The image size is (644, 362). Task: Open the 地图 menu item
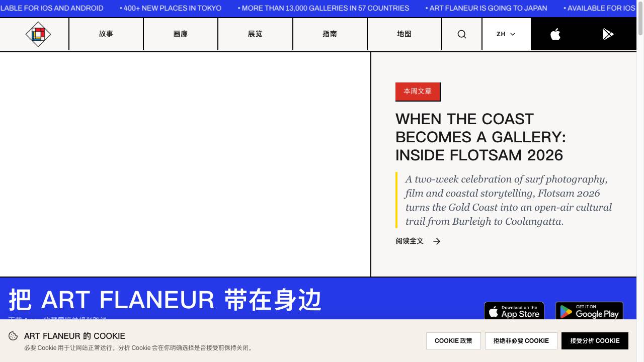(x=405, y=34)
